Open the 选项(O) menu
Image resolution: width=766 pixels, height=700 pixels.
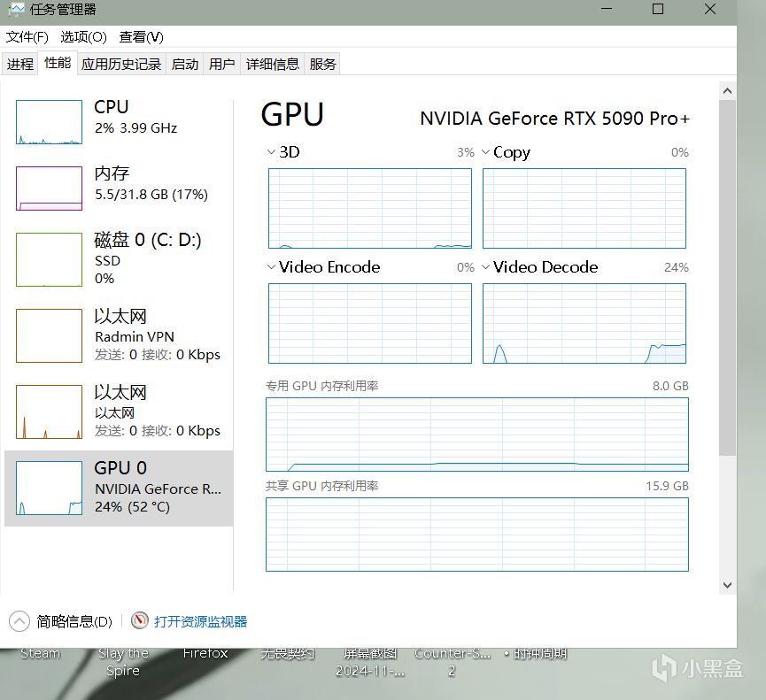[83, 37]
